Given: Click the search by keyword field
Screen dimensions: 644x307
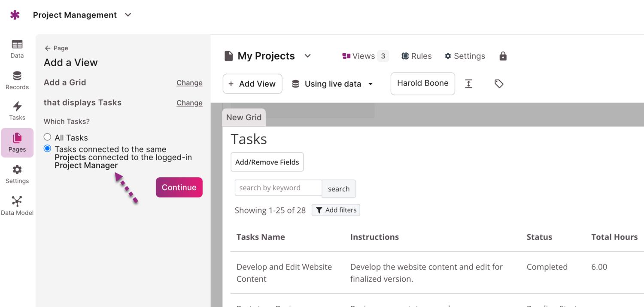Looking at the screenshot, I should point(278,188).
